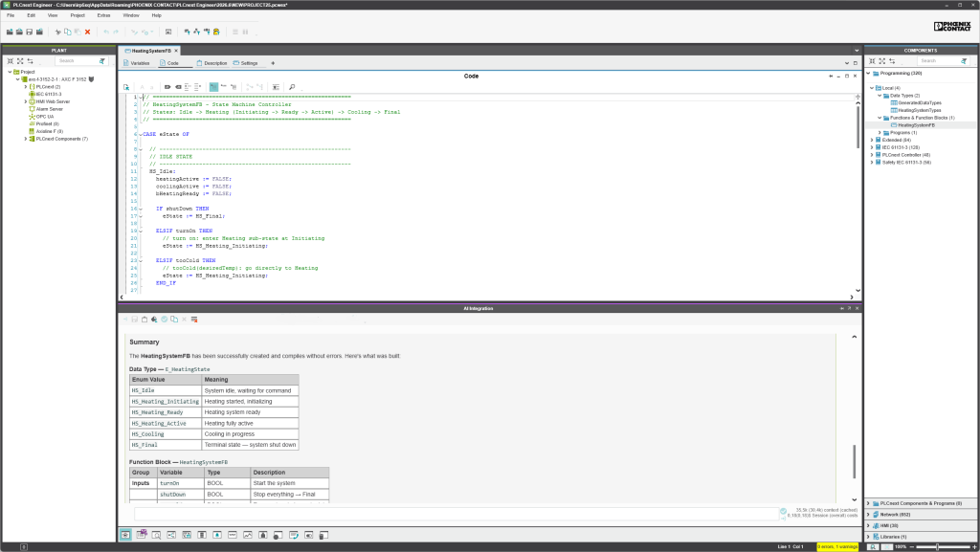Click the expand all icon in PLANT panel
This screenshot has width=980, height=552.
click(20, 61)
